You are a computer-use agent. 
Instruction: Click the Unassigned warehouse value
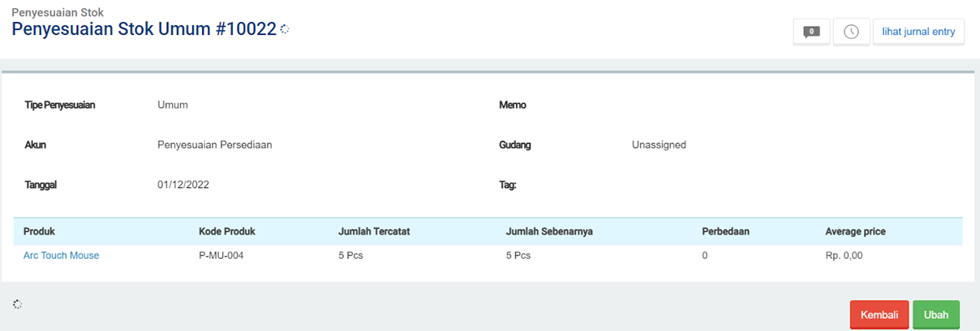click(x=659, y=145)
